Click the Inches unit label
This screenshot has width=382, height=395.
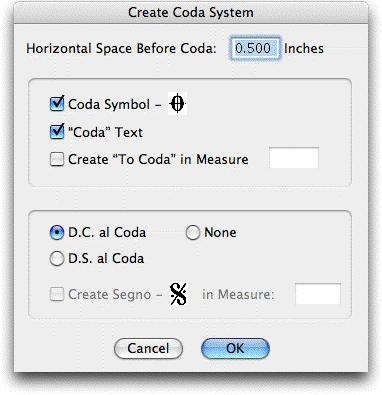point(304,48)
